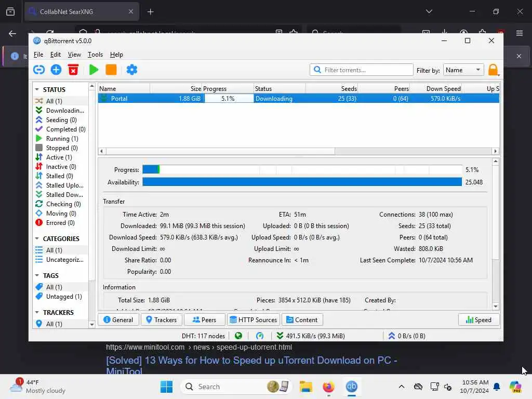
Task: Click the sidebar scroll down arrow
Action: click(91, 325)
